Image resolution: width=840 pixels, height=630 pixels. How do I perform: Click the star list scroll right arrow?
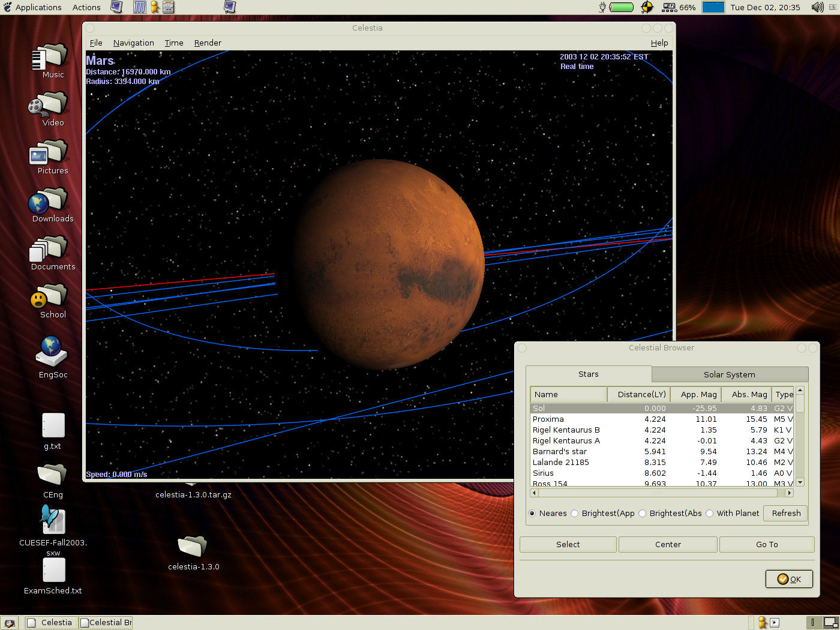(x=790, y=493)
